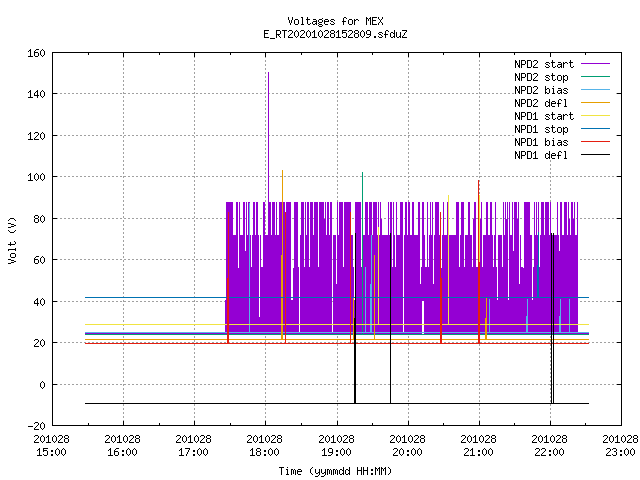Click the y-axis tick value -20
Screen dimensions: 640x480
point(36,426)
